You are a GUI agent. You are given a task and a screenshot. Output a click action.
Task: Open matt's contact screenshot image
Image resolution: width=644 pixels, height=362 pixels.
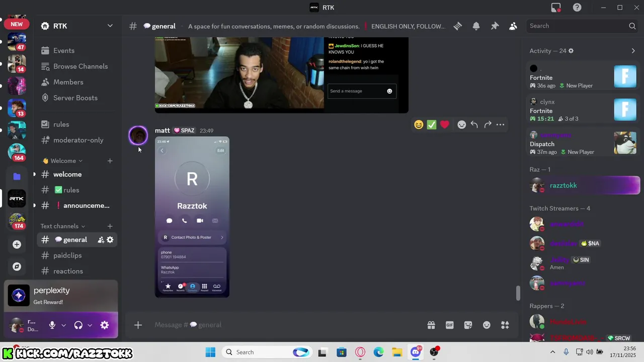(192, 217)
